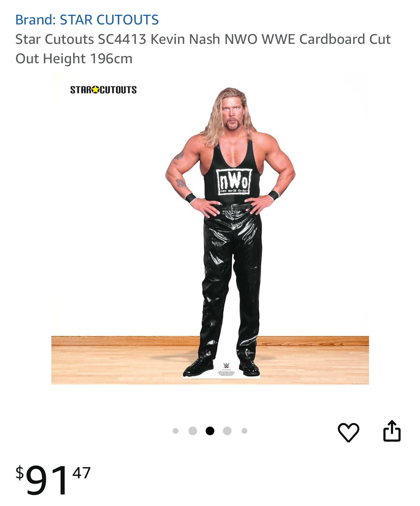The image size is (420, 506).
Task: Open the Kevin Nash cutout product image
Action: pos(210,228)
